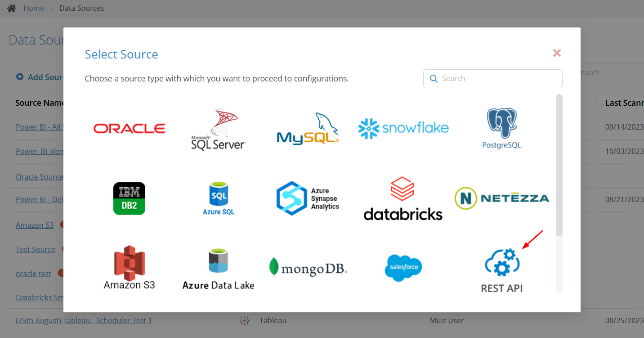Open Power BI - All source link
Image resolution: width=644 pixels, height=338 pixels.
pos(39,127)
